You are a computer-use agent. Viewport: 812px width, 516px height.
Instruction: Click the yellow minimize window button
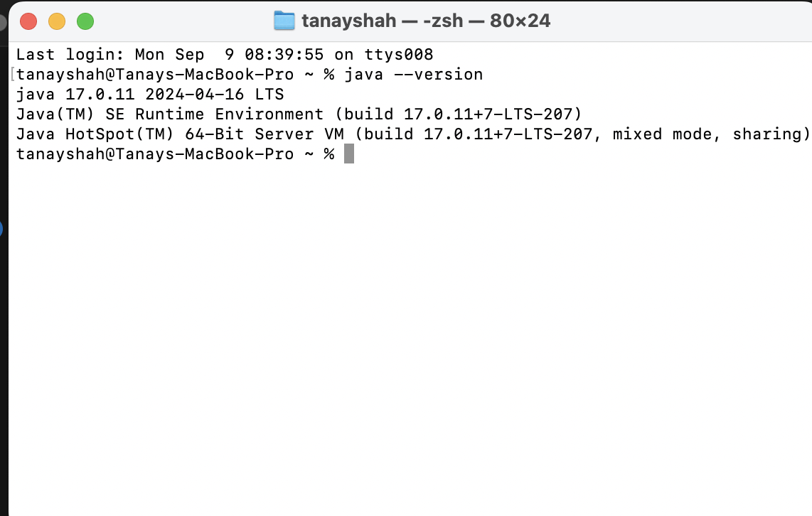point(57,21)
